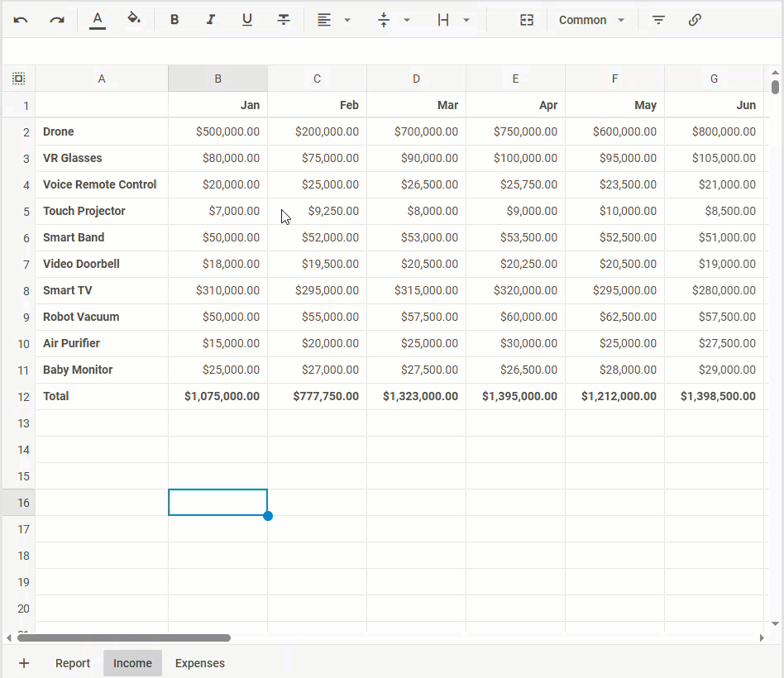Select the $1,398,500.00 total cell
Image resolution: width=784 pixels, height=678 pixels.
[x=714, y=397]
